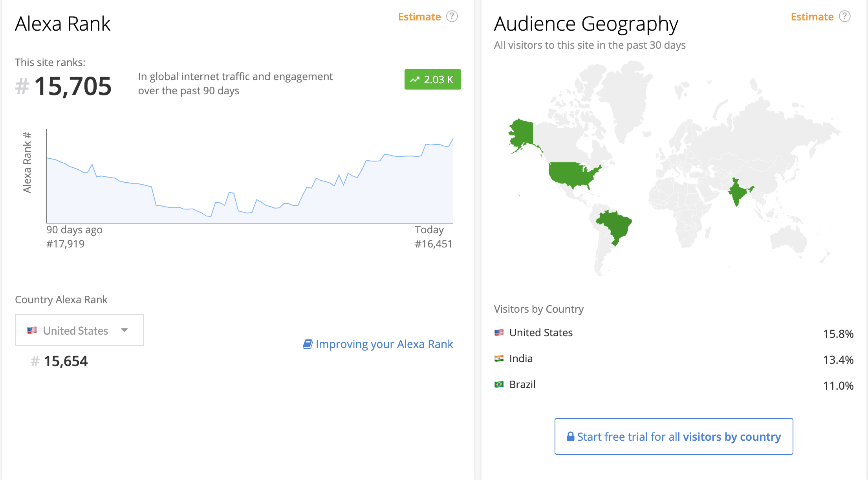The width and height of the screenshot is (868, 480).
Task: Click the help icon beside the Alexa Rank Estimate
Action: point(452,16)
